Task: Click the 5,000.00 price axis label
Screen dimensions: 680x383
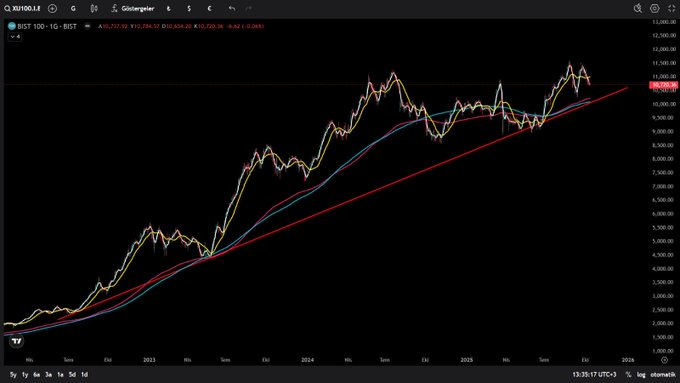Action: pos(664,241)
